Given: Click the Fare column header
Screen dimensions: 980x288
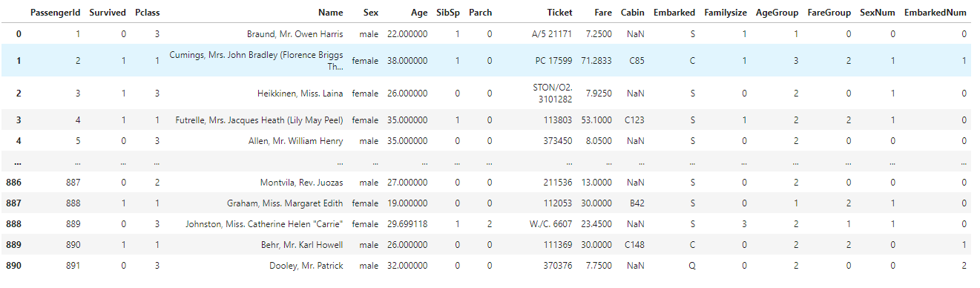Looking at the screenshot, I should click(603, 13).
